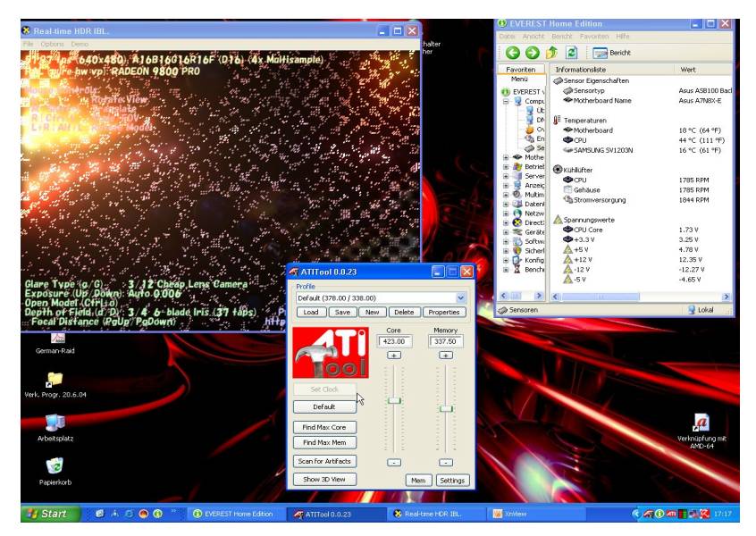This screenshot has width=756, height=536.
Task: Open the ATITool Profile dropdown
Action: (460, 297)
